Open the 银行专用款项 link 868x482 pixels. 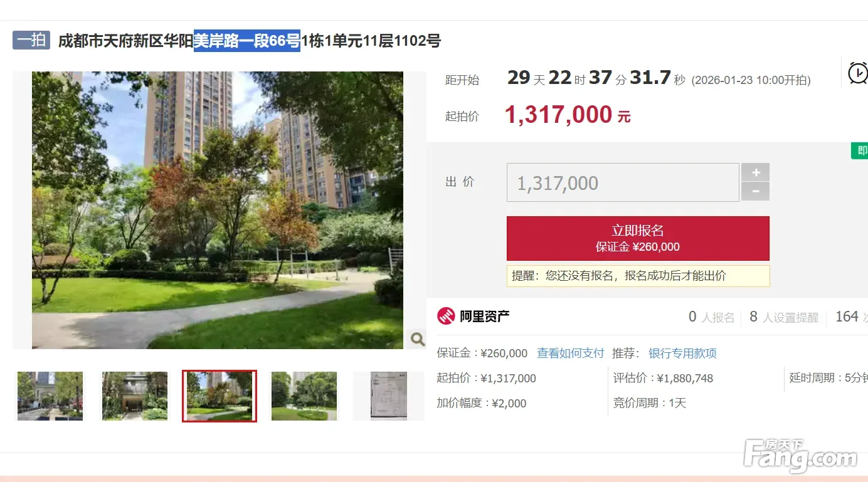click(682, 353)
